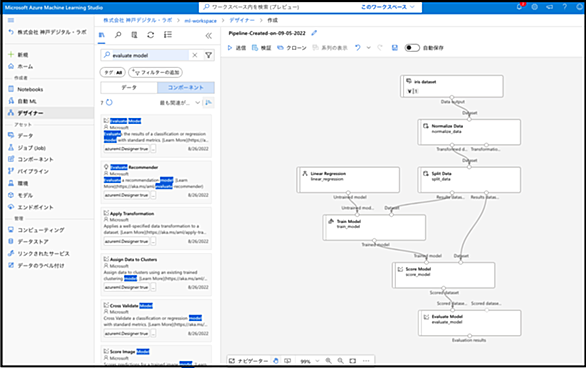This screenshot has width=586, height=368.
Task: Open ml-workspace breadcrumb link
Action: click(200, 21)
